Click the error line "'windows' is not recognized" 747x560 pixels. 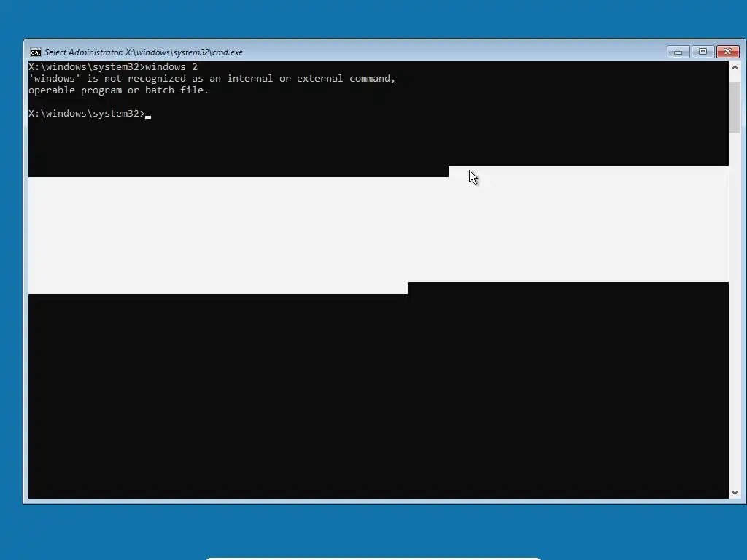coord(212,79)
